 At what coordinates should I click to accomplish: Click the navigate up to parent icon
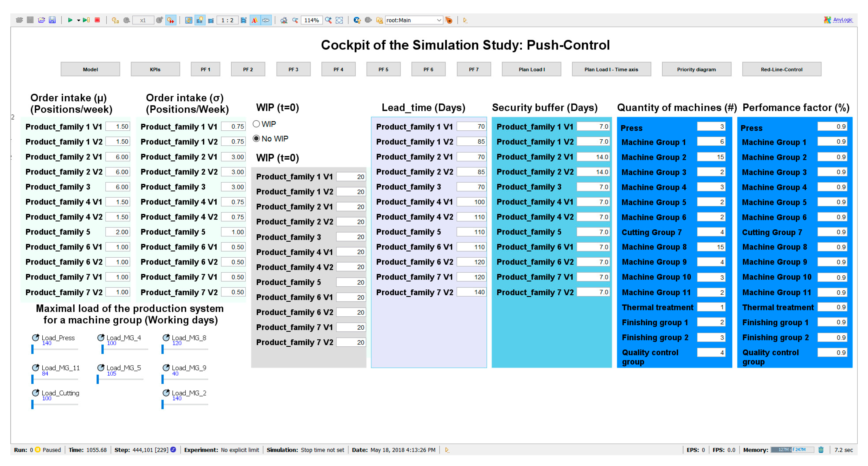[379, 20]
